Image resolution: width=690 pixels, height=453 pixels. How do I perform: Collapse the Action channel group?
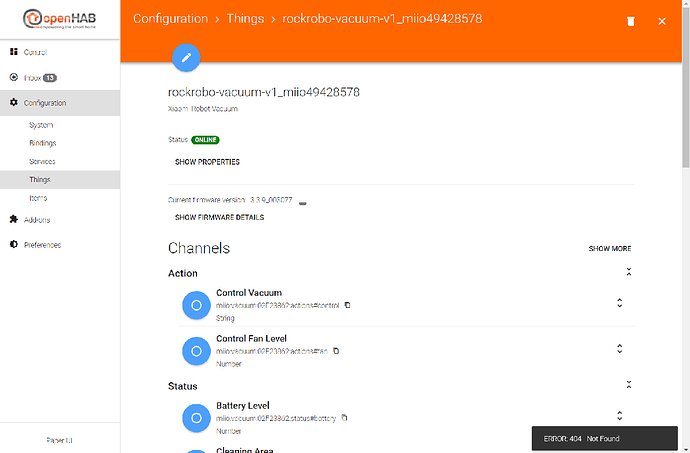629,272
